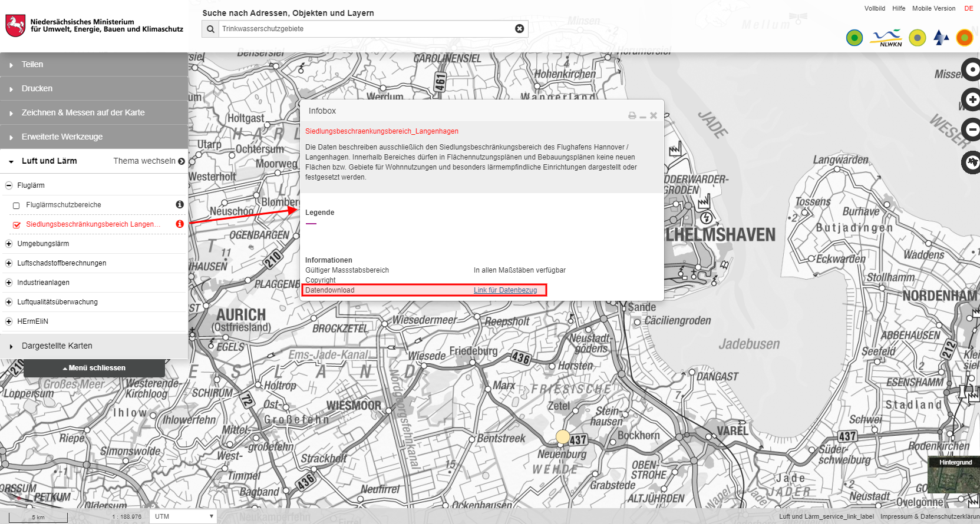980x524 pixels.
Task: Expand the Umgebungslärm layer group
Action: (x=9, y=244)
